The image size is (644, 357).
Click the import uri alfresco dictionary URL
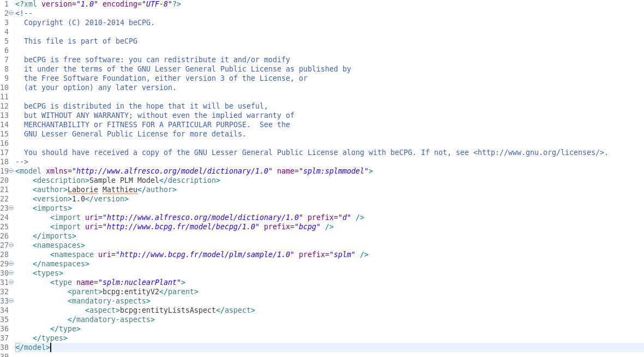coord(202,218)
